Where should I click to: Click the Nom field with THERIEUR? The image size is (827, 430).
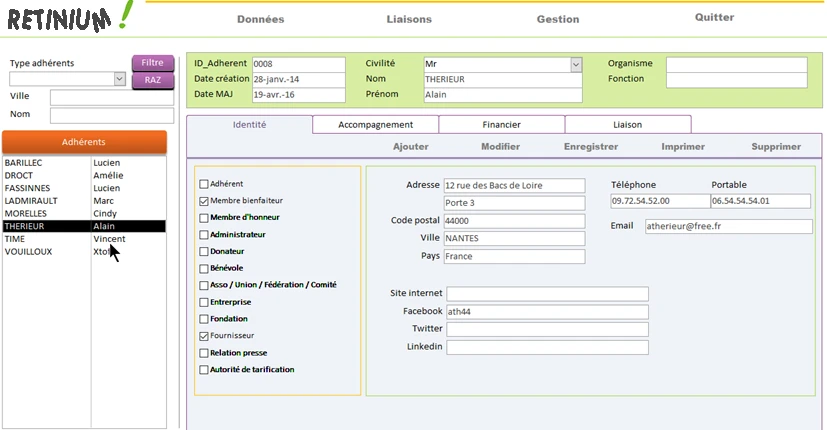[503, 79]
